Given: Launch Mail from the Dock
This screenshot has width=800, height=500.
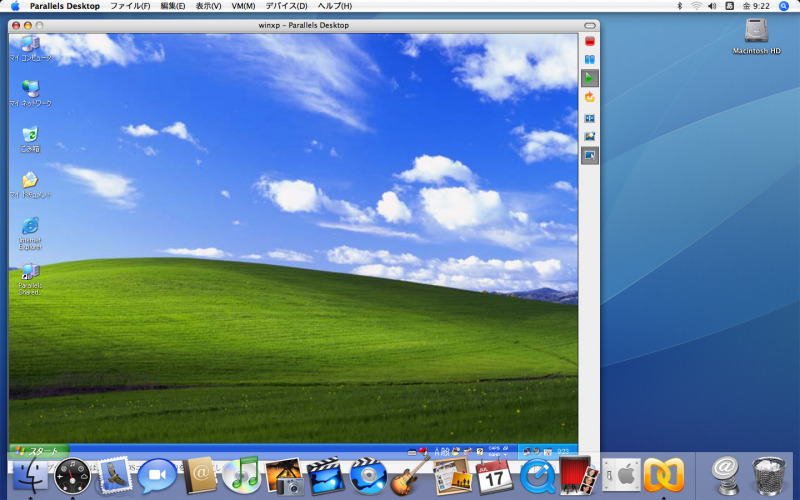Looking at the screenshot, I should (x=114, y=476).
